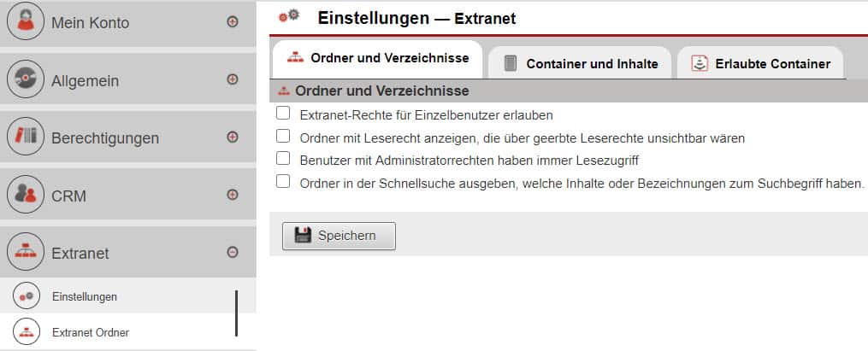
Task: Expand the Mein Konto section plus button
Action: pos(233,21)
